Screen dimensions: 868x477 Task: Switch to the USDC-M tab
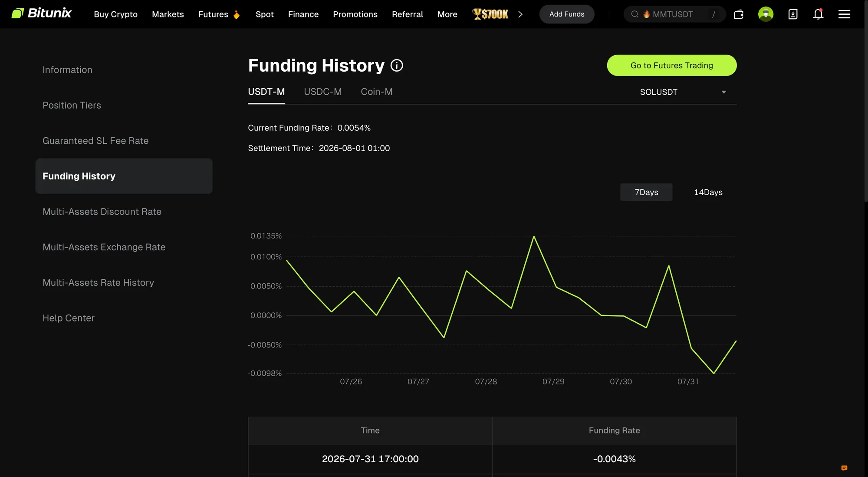coord(322,92)
